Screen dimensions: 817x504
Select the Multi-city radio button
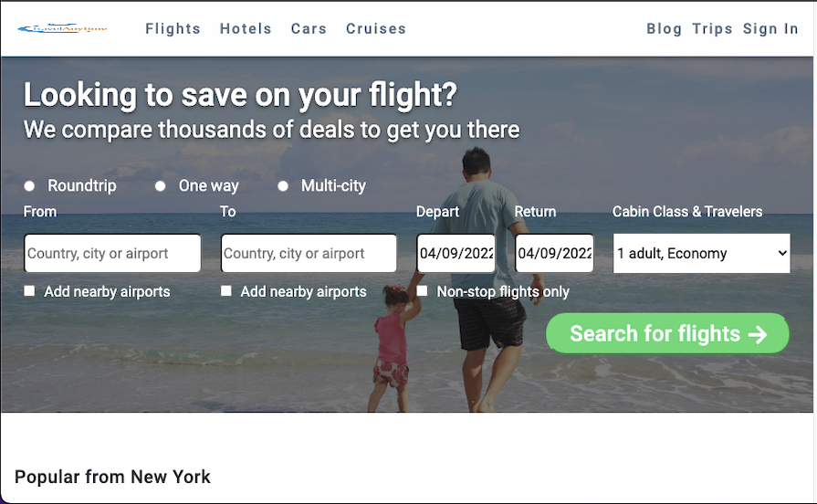283,186
